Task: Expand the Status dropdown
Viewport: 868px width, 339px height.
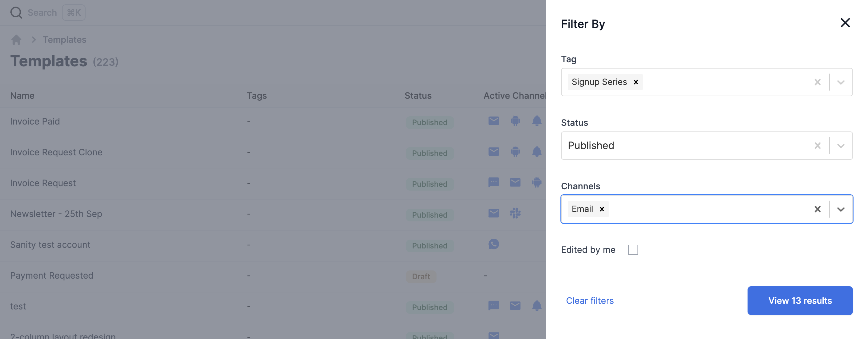Action: click(841, 146)
